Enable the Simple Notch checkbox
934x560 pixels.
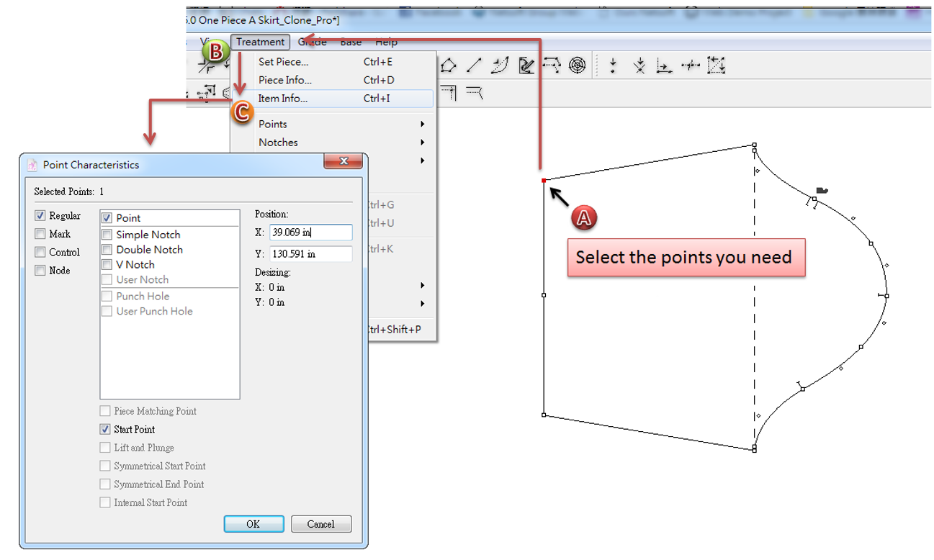(x=107, y=235)
